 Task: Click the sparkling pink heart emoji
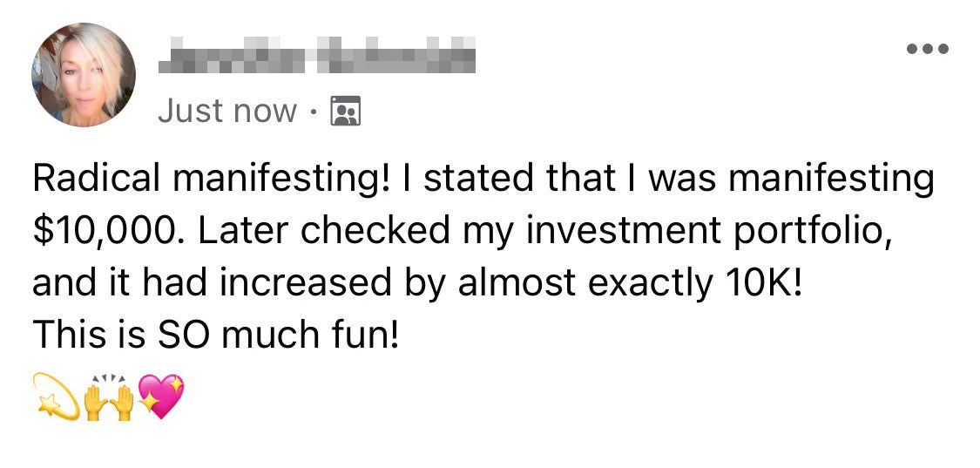[161, 397]
